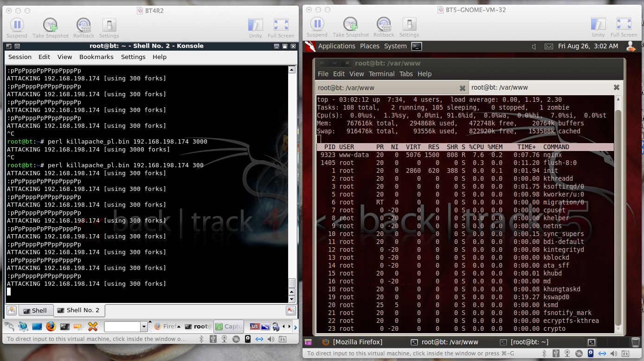Suspend the BT5-GNOME-VM-32 virtual machine

(x=317, y=27)
